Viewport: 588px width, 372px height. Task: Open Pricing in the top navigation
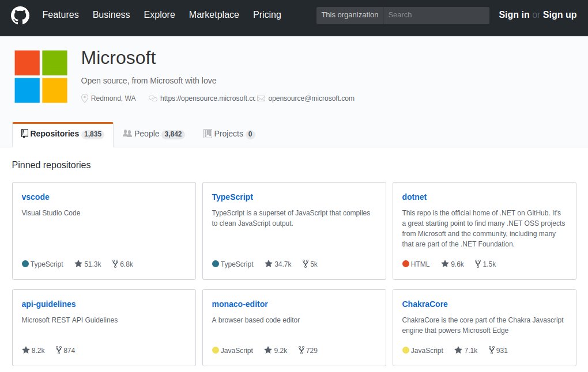tap(267, 14)
